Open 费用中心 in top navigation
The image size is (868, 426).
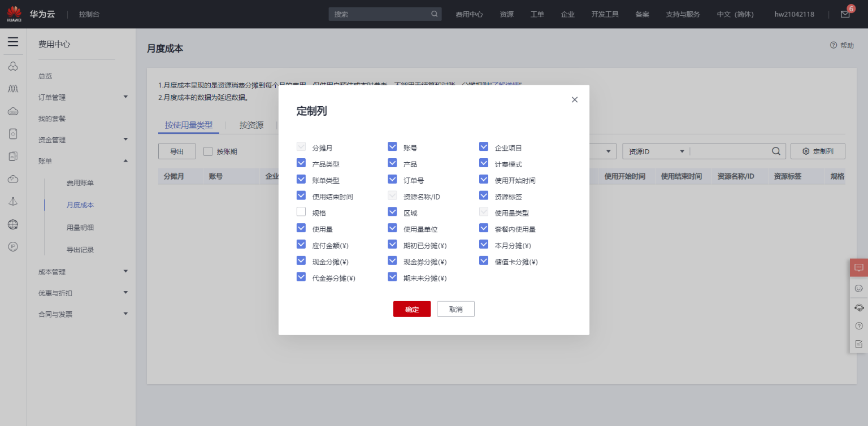pyautogui.click(x=469, y=14)
